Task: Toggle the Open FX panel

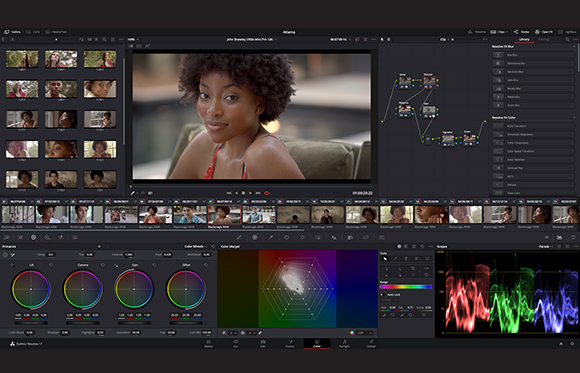Action: (x=544, y=32)
